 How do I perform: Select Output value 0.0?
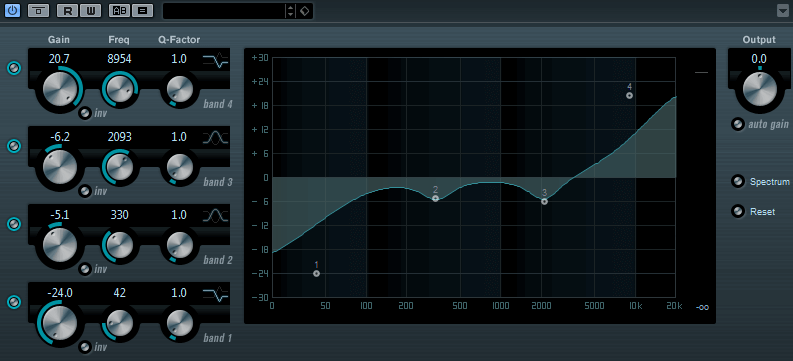click(759, 59)
